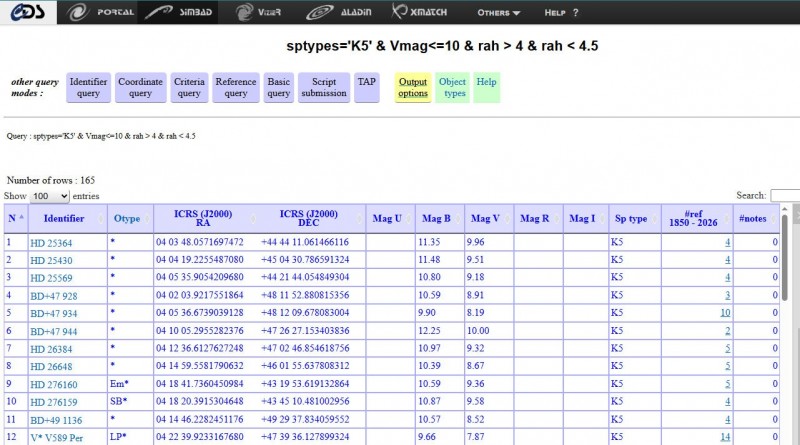The width and height of the screenshot is (800, 445).
Task: Open the V* V589 Per link
Action: click(57, 438)
